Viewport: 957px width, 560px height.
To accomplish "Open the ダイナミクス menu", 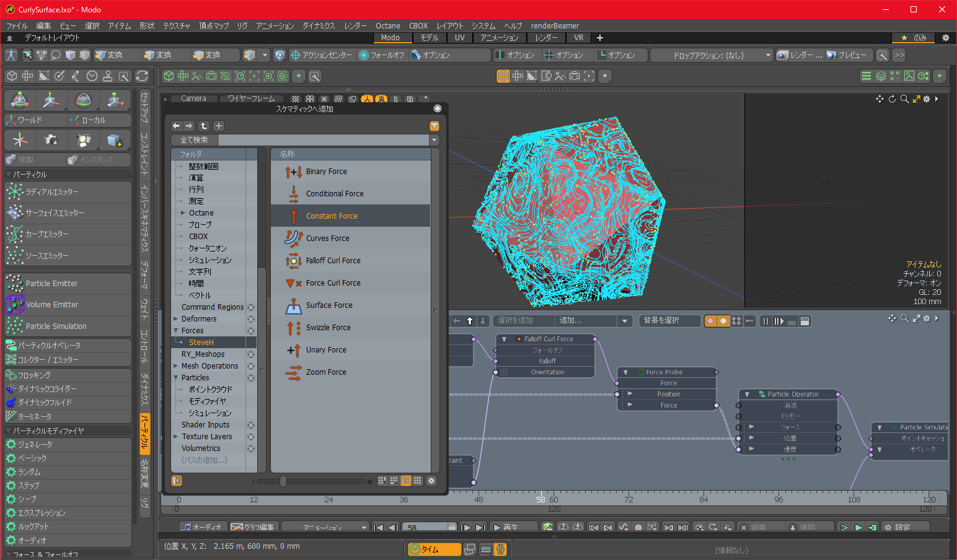I will pyautogui.click(x=319, y=26).
